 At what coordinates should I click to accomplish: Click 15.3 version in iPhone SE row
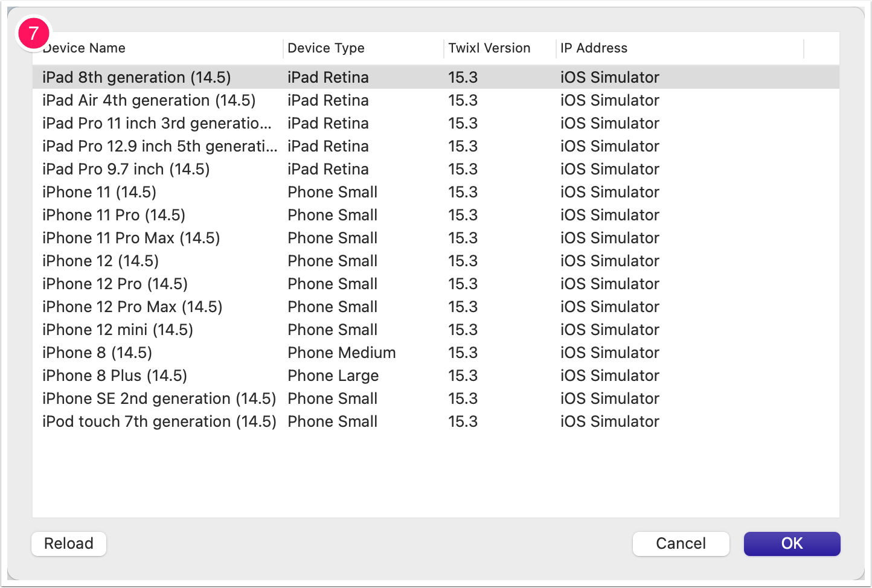[463, 398]
